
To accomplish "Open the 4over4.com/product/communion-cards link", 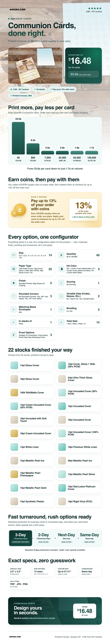I will pyautogui.click(x=34, y=618).
